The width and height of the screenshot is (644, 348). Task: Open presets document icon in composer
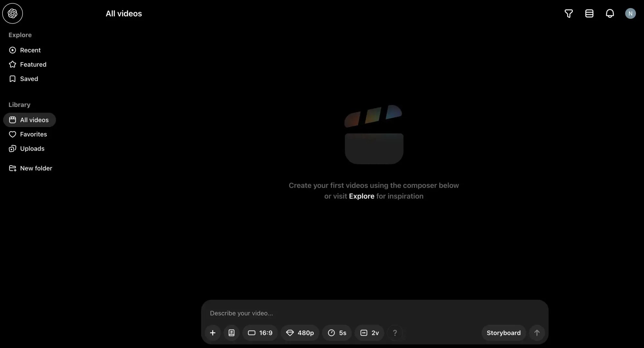pos(232,333)
